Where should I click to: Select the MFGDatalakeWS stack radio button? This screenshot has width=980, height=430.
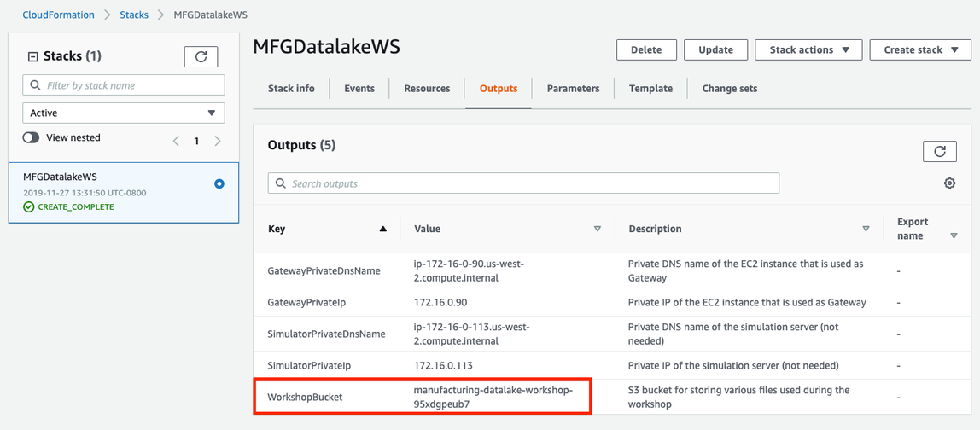click(219, 183)
